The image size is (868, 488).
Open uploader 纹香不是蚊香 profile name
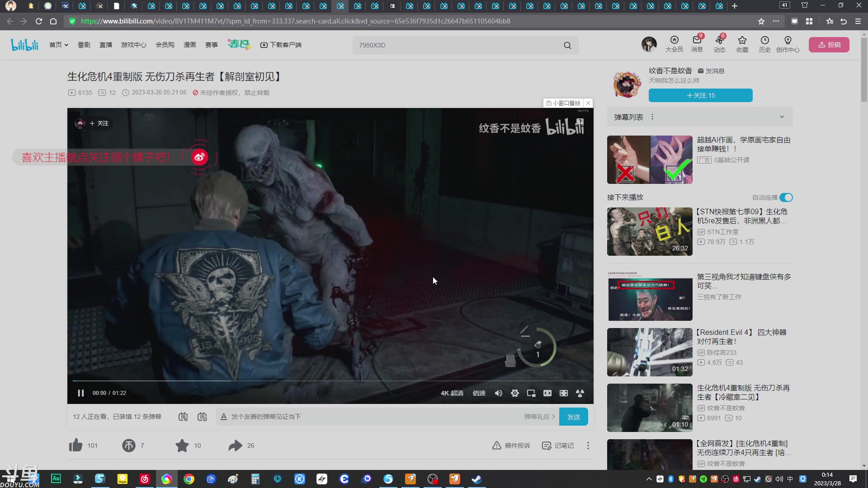pos(670,71)
